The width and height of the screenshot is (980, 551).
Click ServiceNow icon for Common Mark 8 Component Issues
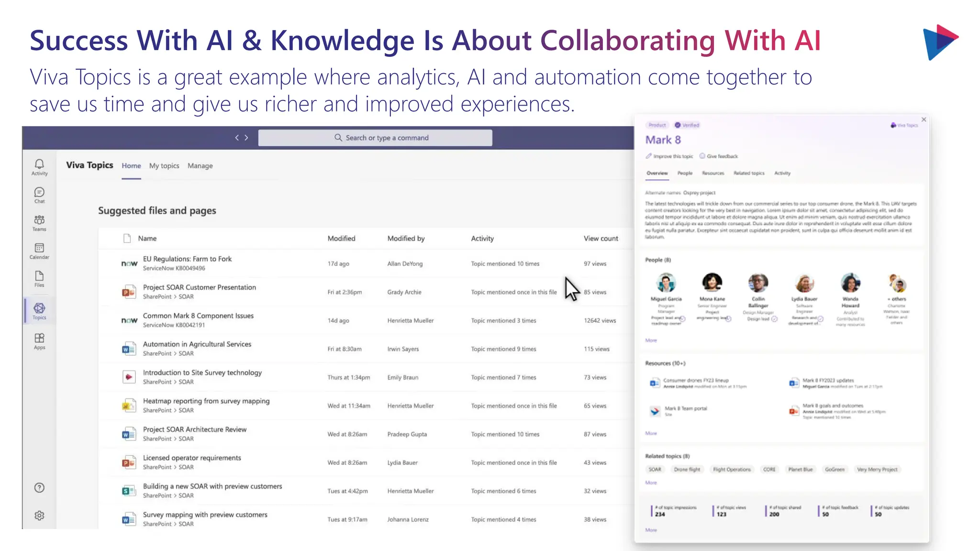coord(129,320)
